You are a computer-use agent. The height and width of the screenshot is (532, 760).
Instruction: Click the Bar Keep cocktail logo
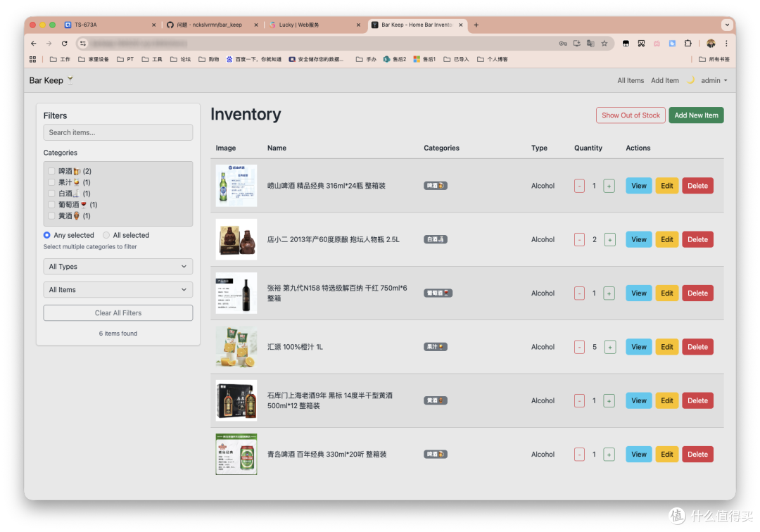[70, 80]
